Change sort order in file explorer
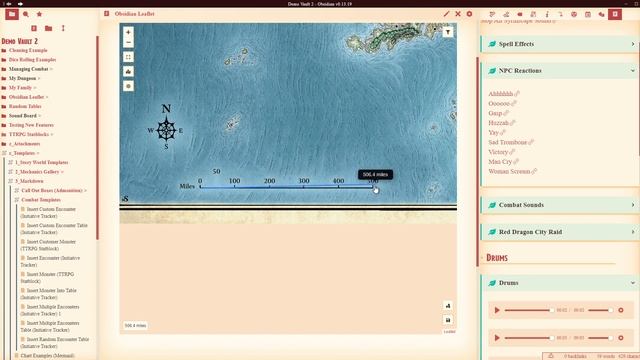Image resolution: width=640 pixels, height=360 pixels. [x=63, y=28]
